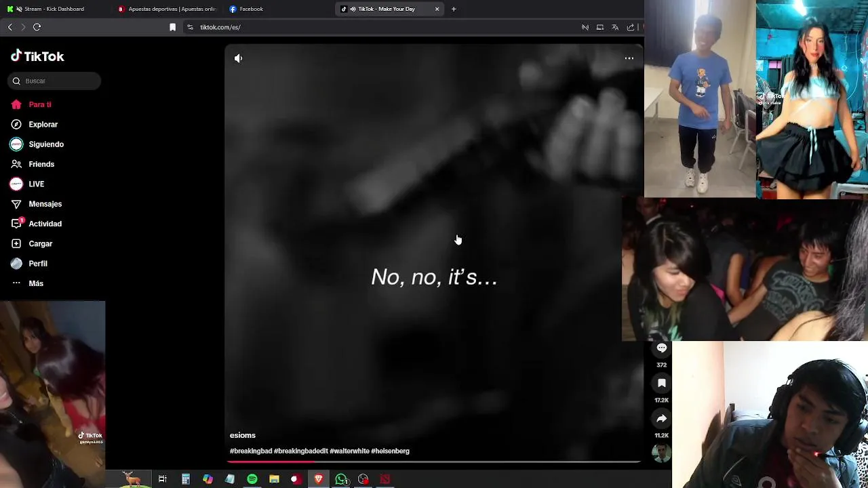This screenshot has width=868, height=488.
Task: Click the profile avatar beside Perfil
Action: pyautogui.click(x=16, y=264)
